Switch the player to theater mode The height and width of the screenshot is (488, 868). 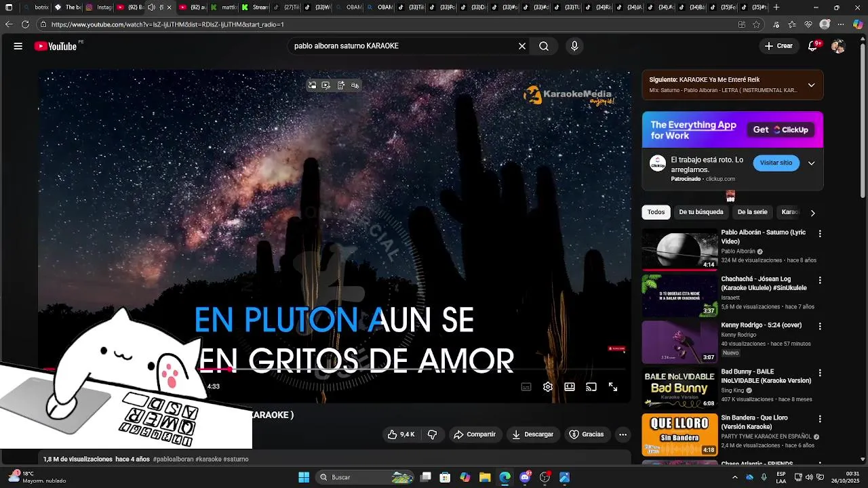pos(570,387)
